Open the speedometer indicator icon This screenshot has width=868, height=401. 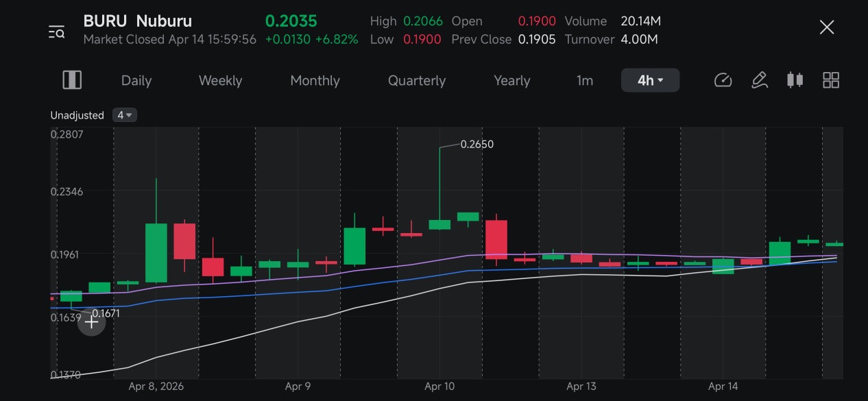723,80
